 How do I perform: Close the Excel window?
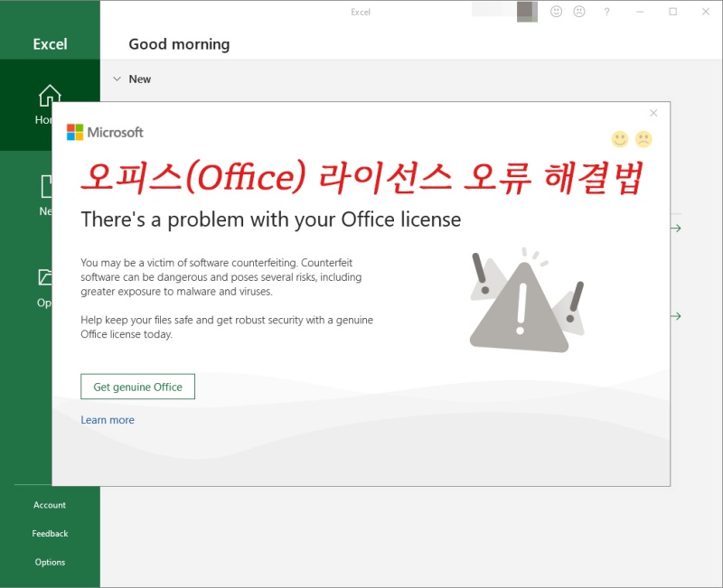[706, 12]
